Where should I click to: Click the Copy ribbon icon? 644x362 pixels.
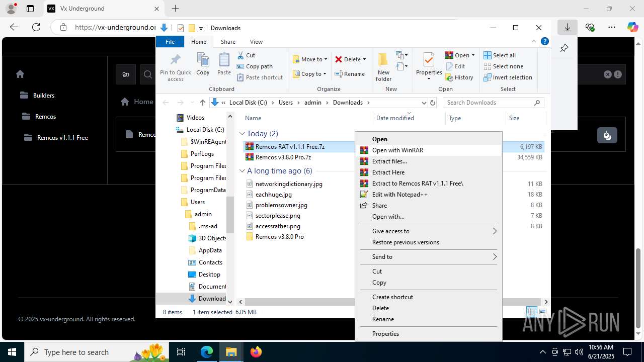click(203, 64)
